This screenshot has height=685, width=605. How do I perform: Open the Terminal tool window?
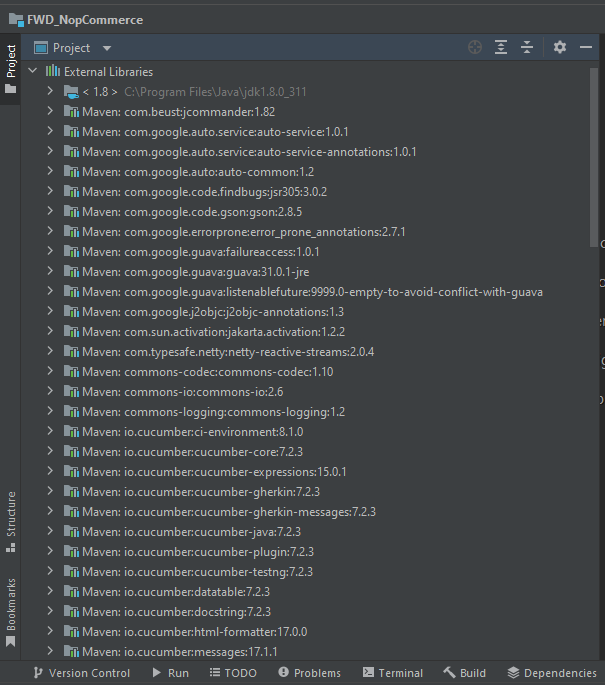(393, 673)
